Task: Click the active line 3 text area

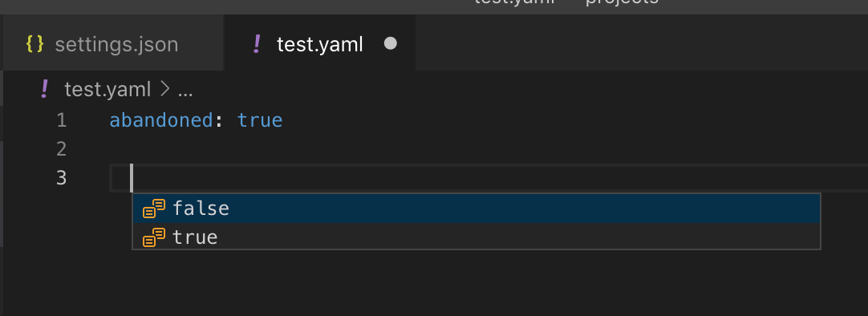Action: [x=489, y=177]
